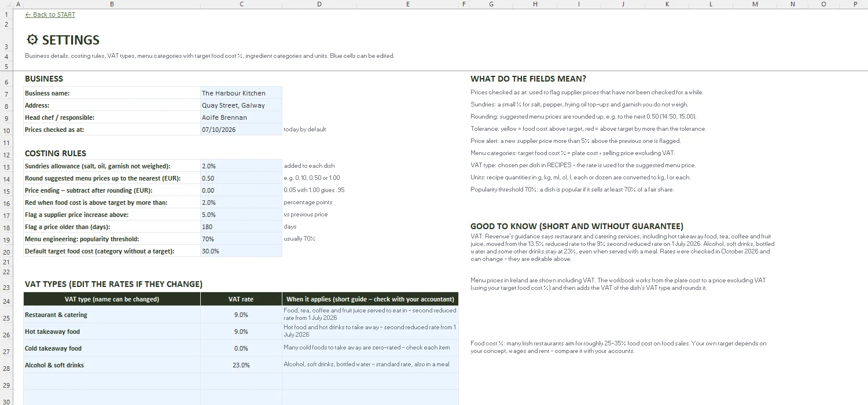Image resolution: width=868 pixels, height=405 pixels.
Task: Select head chef cell Aoife Brennan
Action: click(241, 117)
